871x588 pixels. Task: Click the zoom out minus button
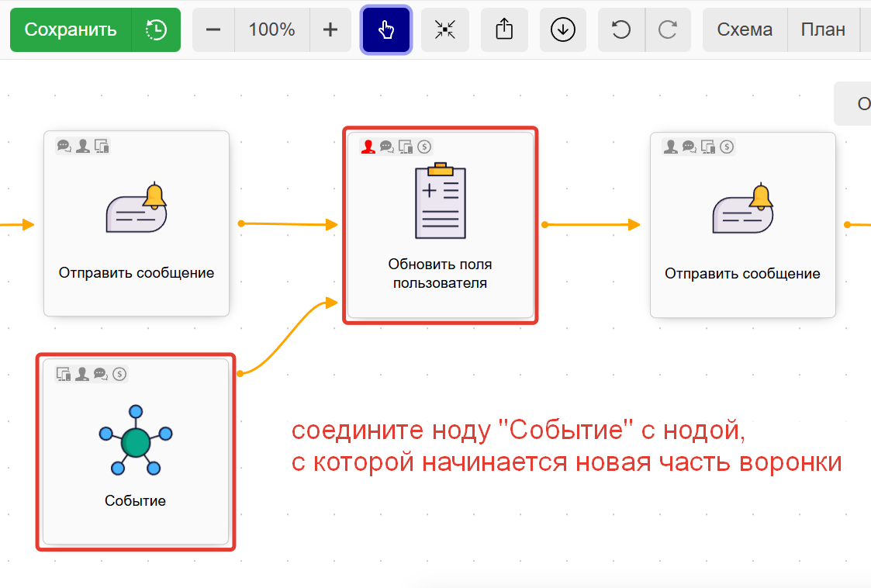pyautogui.click(x=213, y=29)
